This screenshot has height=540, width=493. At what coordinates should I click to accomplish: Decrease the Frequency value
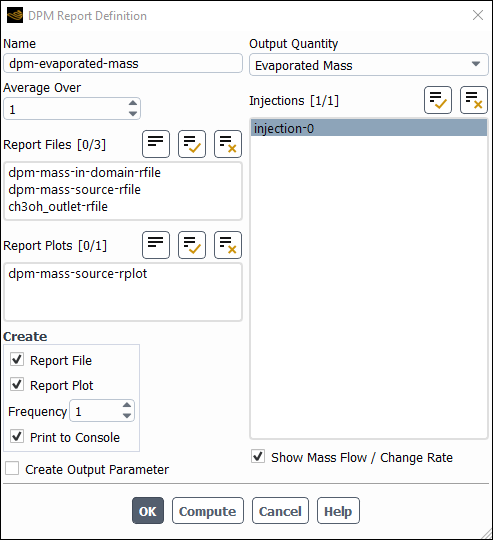click(x=127, y=416)
